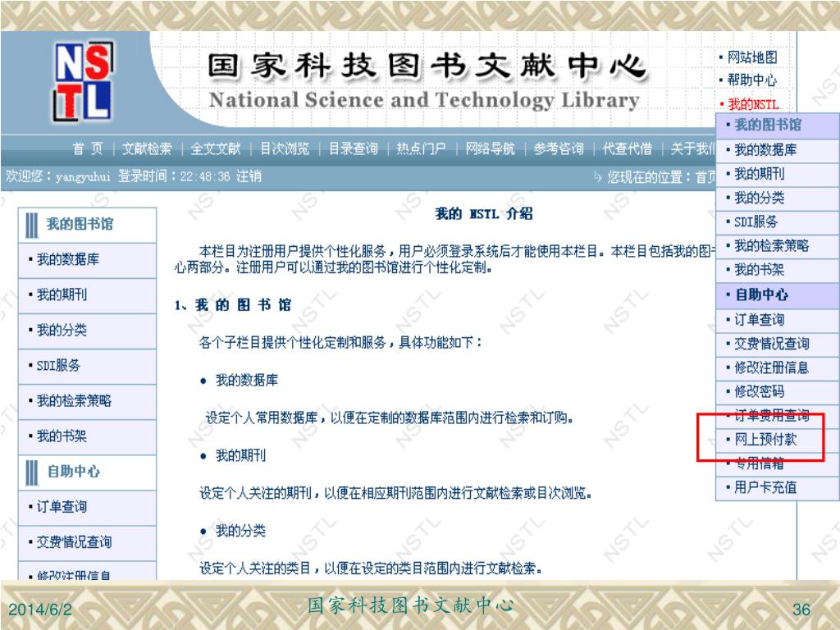Screen dimensions: 840x630
Task: Choose 我的检索策略 in the dropdown menu
Action: click(778, 246)
